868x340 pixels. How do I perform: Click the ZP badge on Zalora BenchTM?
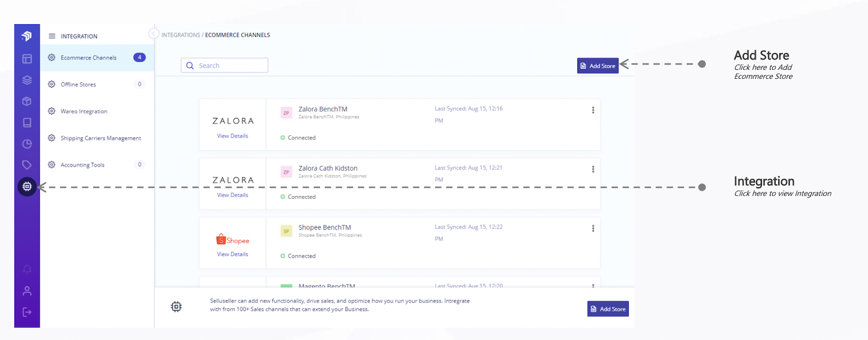coord(286,113)
